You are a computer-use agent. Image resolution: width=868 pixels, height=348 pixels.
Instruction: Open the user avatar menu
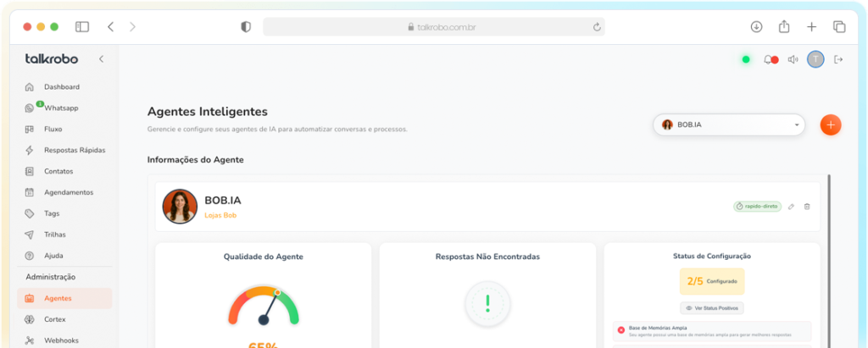tap(815, 59)
